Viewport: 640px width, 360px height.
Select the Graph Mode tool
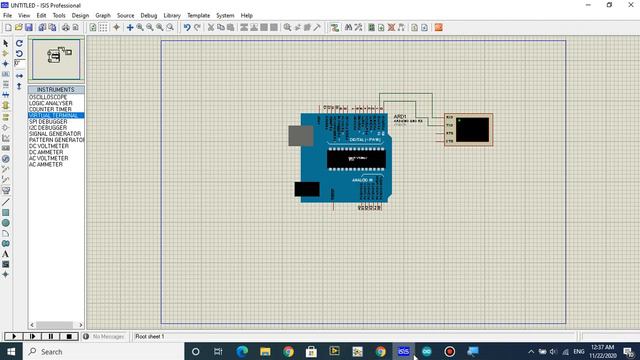6,138
